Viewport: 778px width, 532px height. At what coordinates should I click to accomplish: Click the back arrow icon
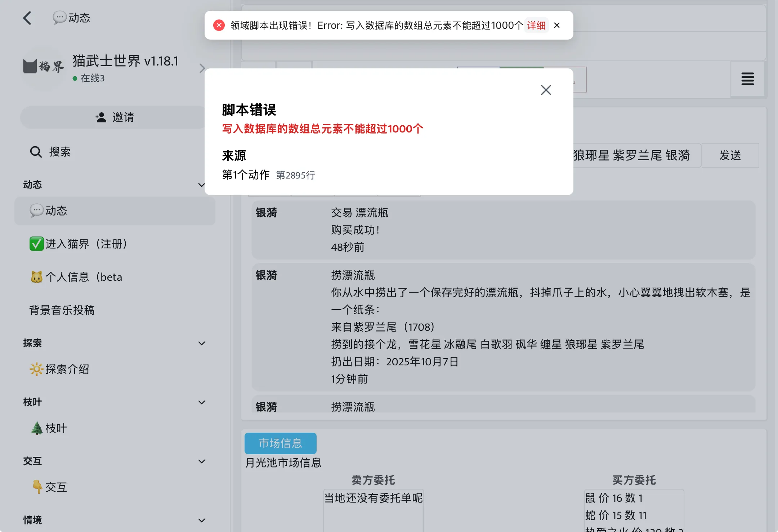pyautogui.click(x=27, y=18)
